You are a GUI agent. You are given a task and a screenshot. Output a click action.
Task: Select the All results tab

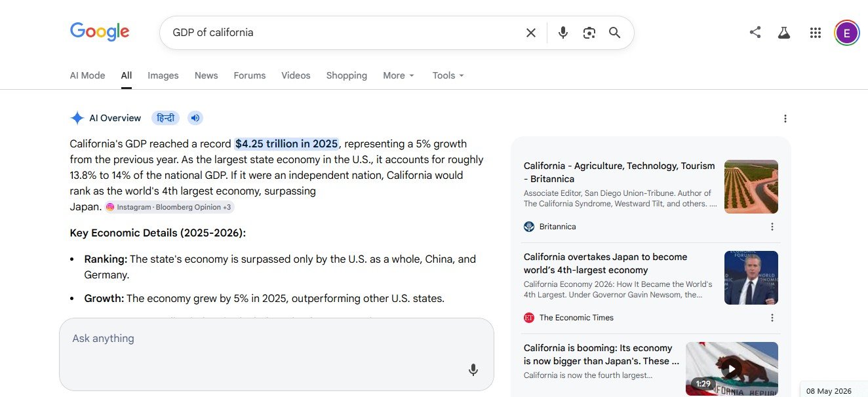point(127,75)
